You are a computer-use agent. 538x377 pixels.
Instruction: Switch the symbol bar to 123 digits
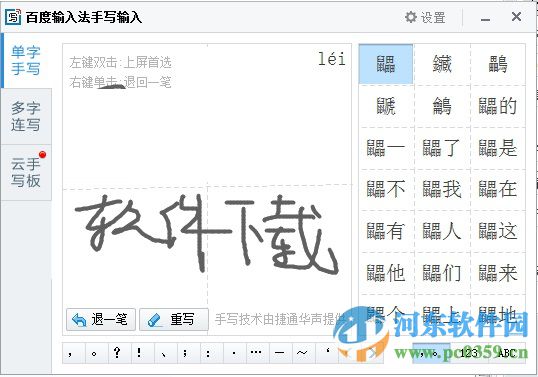(469, 353)
